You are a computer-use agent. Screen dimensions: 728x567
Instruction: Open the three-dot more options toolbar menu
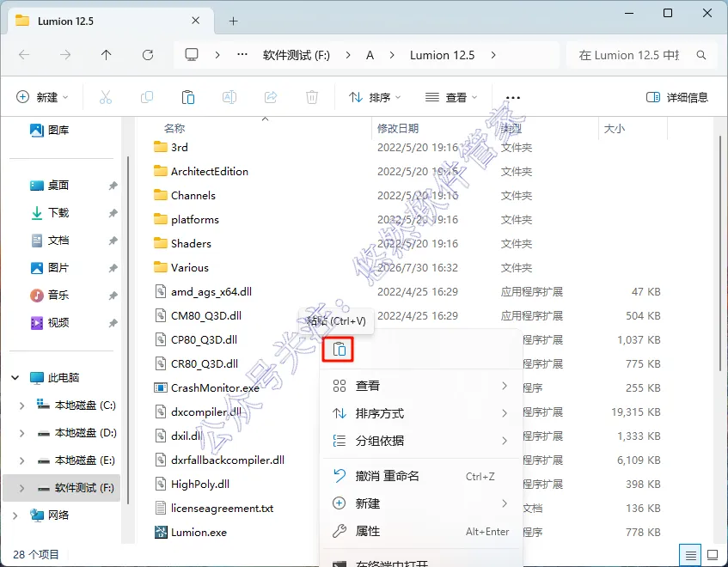[512, 97]
